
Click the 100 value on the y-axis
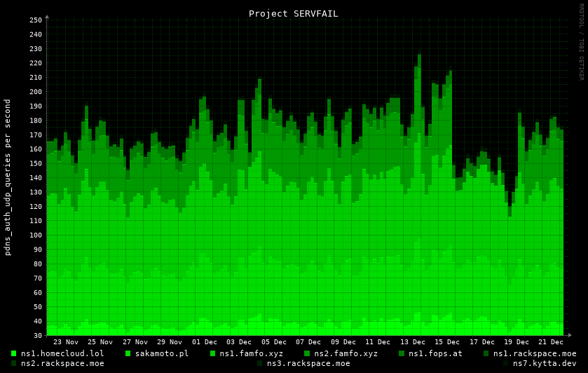[x=36, y=235]
